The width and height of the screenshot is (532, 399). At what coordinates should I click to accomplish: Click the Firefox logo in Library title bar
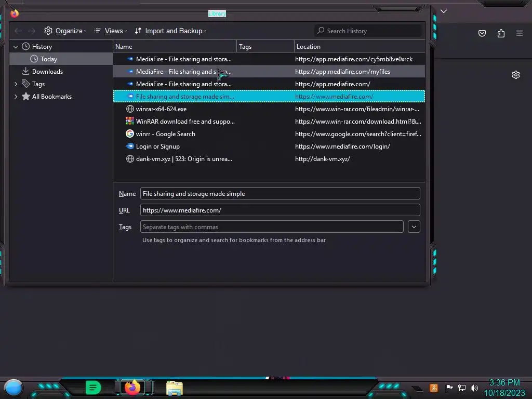(14, 14)
